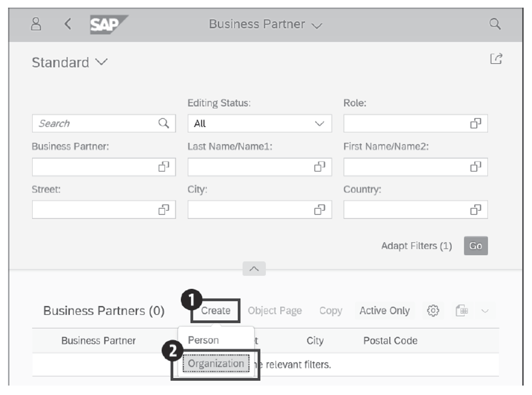This screenshot has height=395, width=532.
Task: Open value help for Country field
Action: 475,210
